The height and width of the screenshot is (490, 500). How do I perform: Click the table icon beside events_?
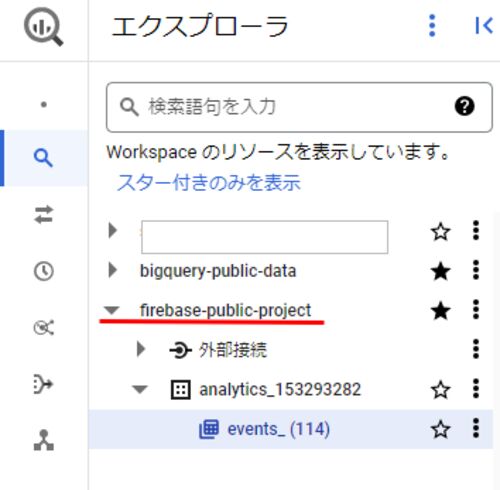(x=209, y=429)
